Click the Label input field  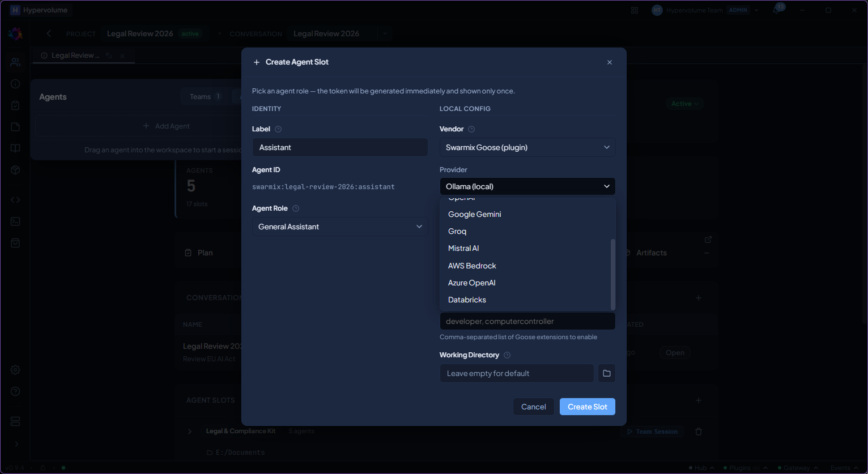pyautogui.click(x=340, y=147)
